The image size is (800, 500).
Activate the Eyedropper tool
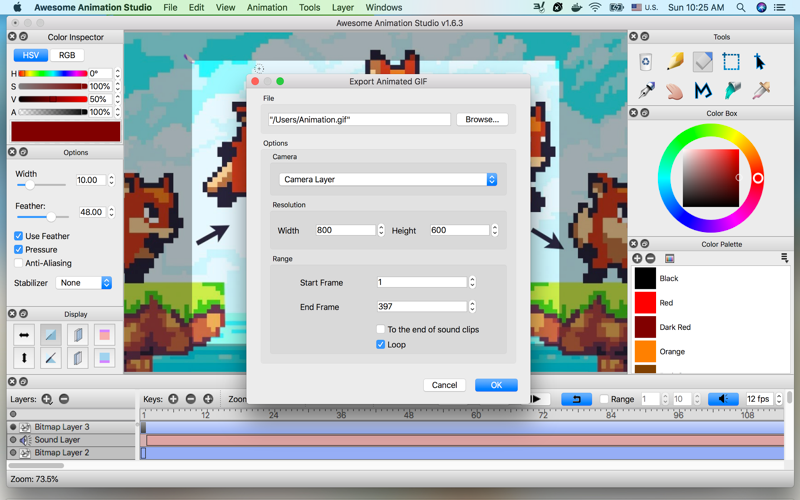(760, 91)
